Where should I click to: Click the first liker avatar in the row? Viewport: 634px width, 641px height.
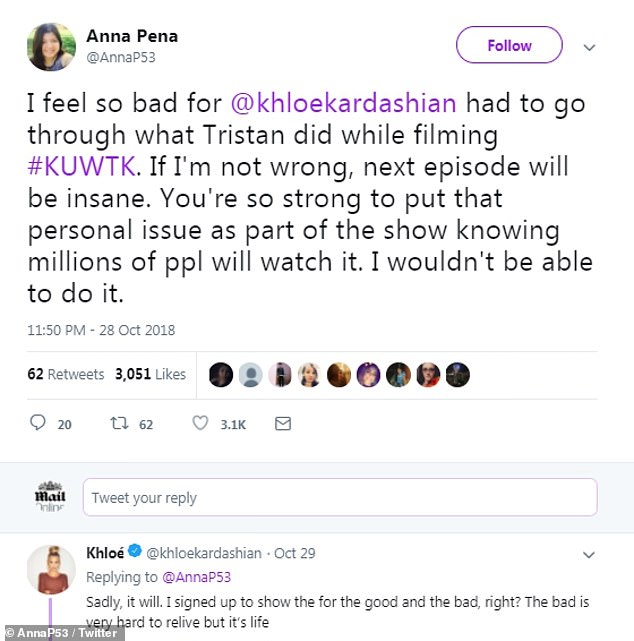coord(222,375)
